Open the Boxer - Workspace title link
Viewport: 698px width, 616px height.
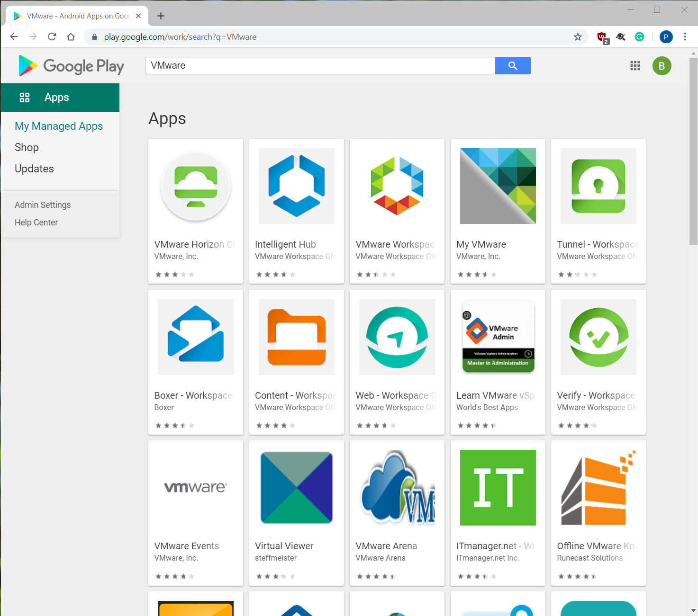tap(193, 395)
